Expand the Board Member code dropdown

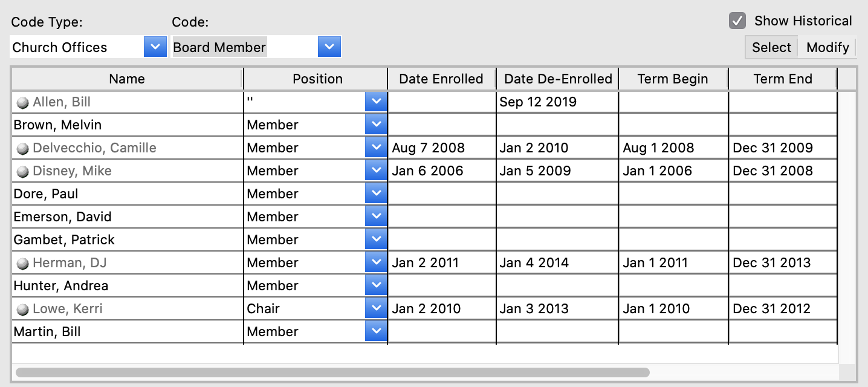click(x=329, y=47)
